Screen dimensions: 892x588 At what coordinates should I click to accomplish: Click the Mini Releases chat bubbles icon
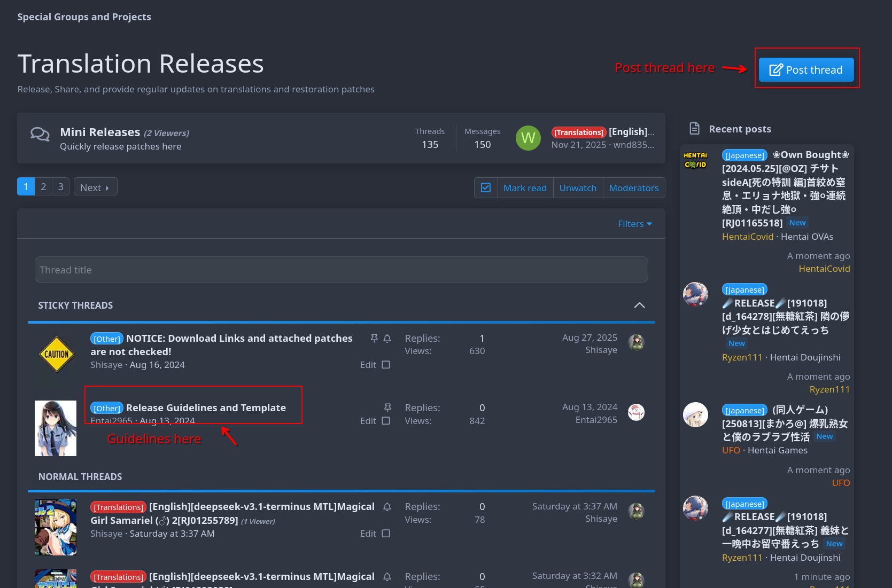40,134
